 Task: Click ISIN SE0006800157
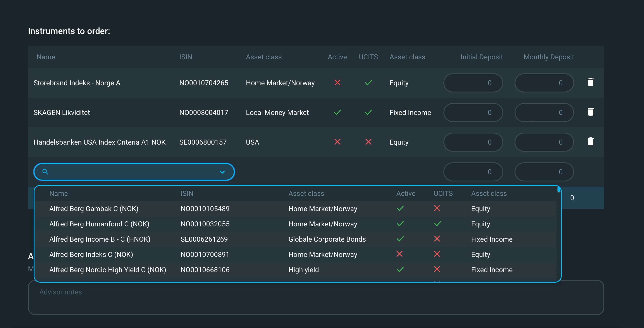pyautogui.click(x=203, y=142)
